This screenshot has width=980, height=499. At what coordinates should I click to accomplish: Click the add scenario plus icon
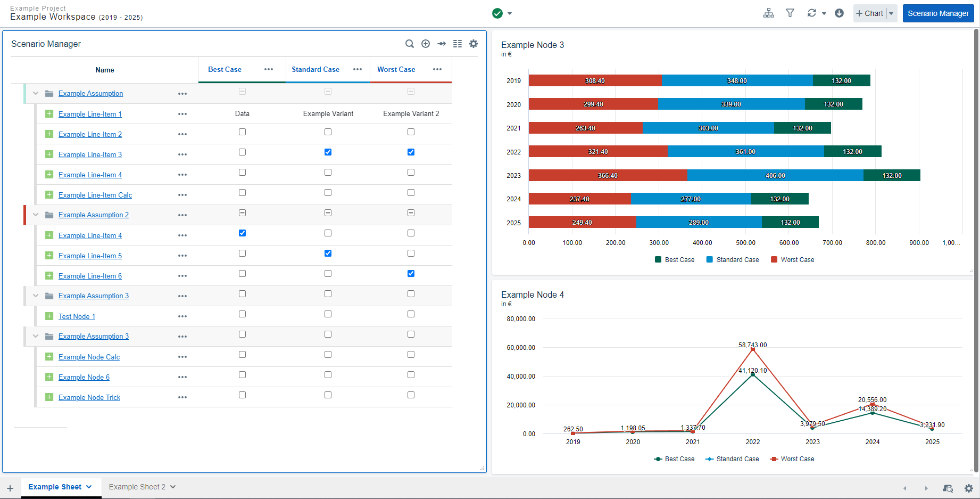(426, 44)
